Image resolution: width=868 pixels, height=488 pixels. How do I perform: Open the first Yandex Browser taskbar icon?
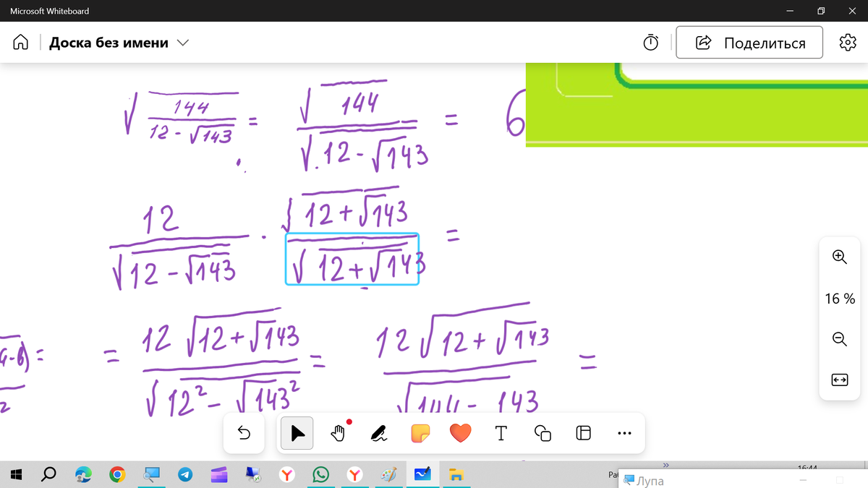[x=287, y=475]
